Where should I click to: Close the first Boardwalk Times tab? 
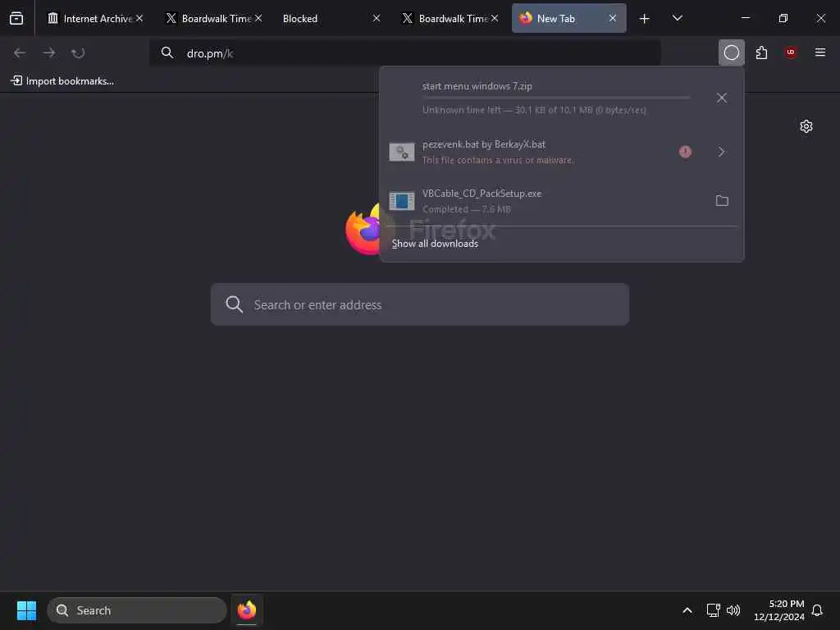[x=258, y=18]
